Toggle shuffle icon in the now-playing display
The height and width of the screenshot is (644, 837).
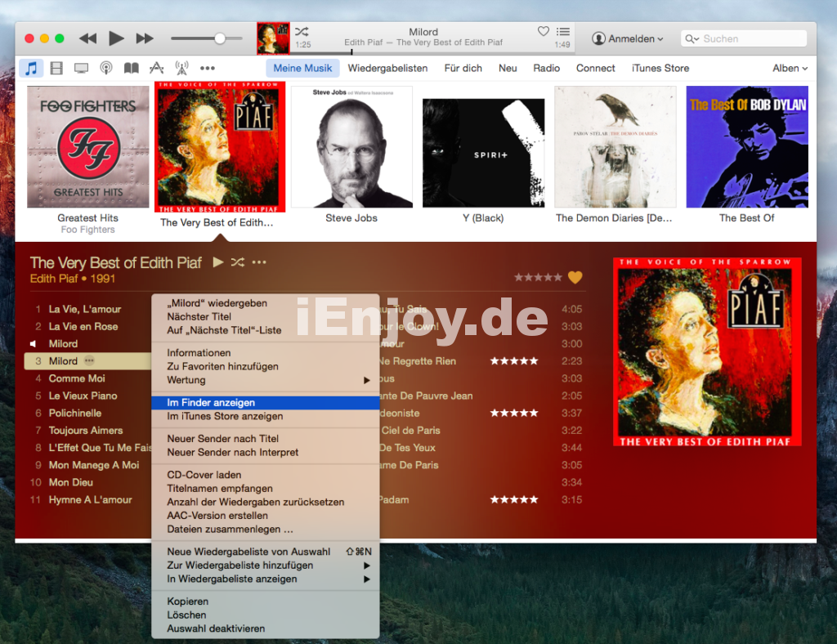(x=302, y=32)
